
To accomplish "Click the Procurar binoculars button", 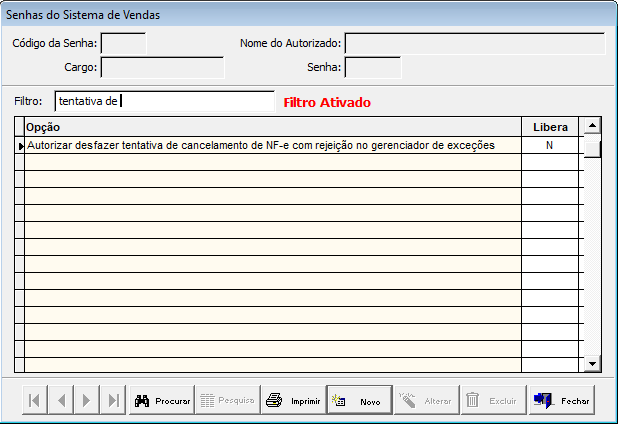I will [162, 400].
